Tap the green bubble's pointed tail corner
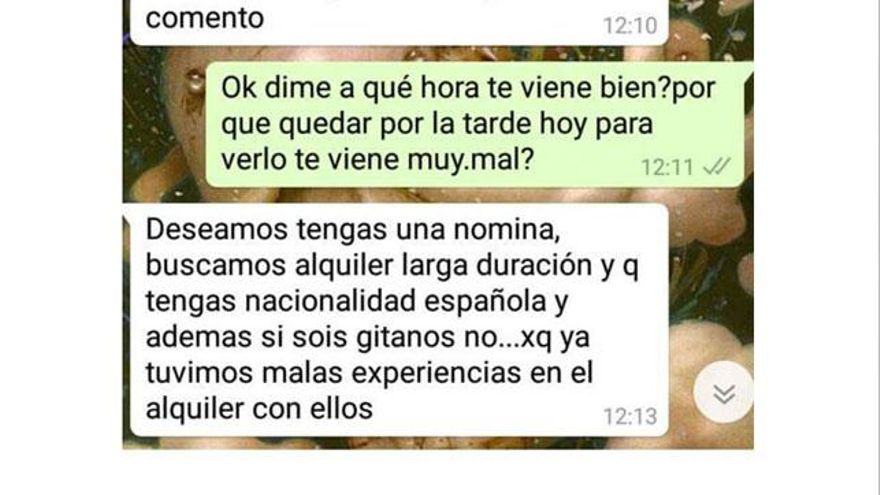 coord(749,72)
